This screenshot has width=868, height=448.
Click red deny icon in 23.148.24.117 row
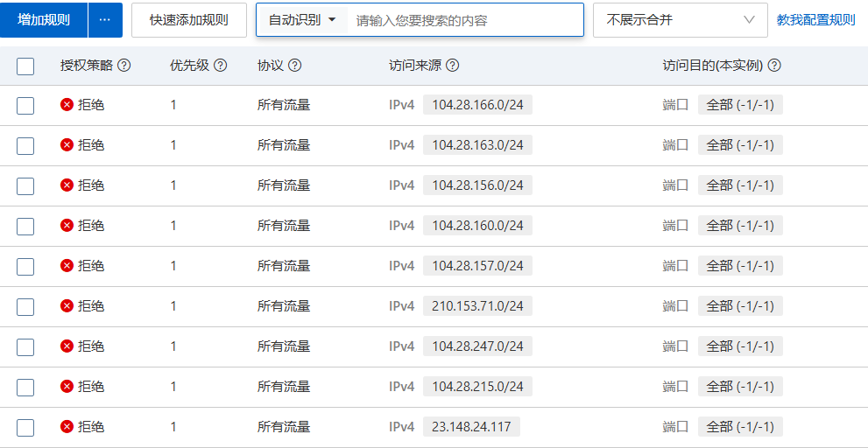67,427
